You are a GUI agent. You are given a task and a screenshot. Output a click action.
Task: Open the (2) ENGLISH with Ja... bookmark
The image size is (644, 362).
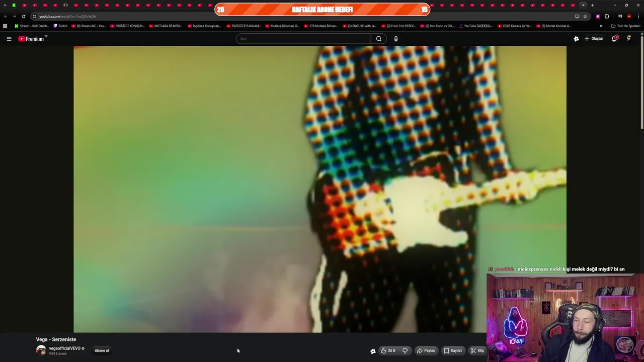(x=360, y=26)
